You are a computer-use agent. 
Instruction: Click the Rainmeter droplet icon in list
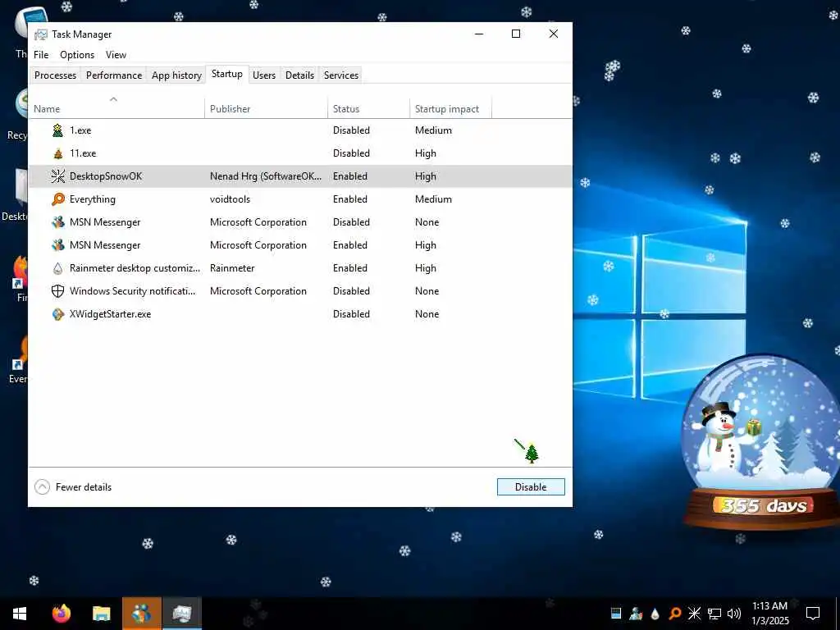(58, 268)
